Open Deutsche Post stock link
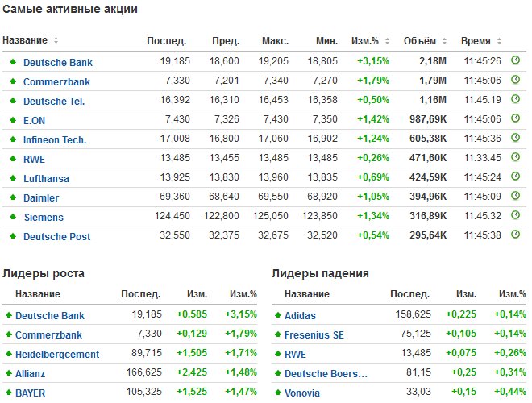 (x=56, y=236)
